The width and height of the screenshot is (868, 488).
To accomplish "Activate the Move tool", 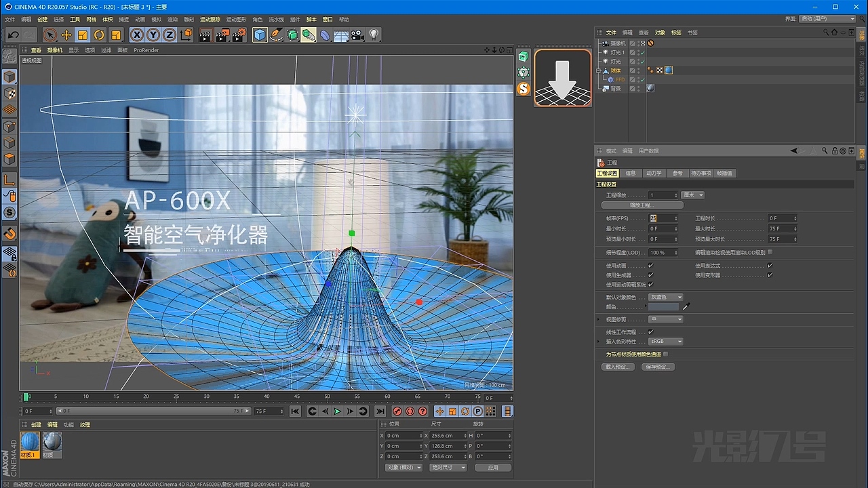I will click(x=66, y=35).
